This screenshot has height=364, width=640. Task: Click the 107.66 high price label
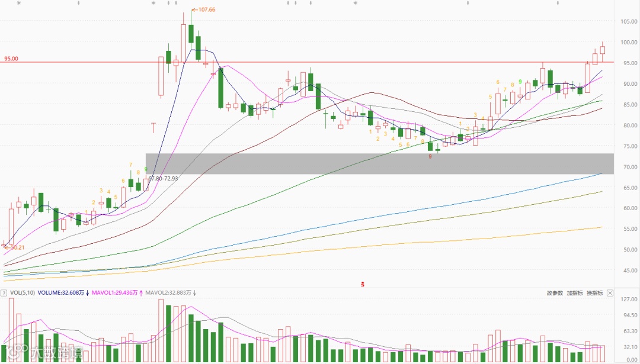click(206, 10)
